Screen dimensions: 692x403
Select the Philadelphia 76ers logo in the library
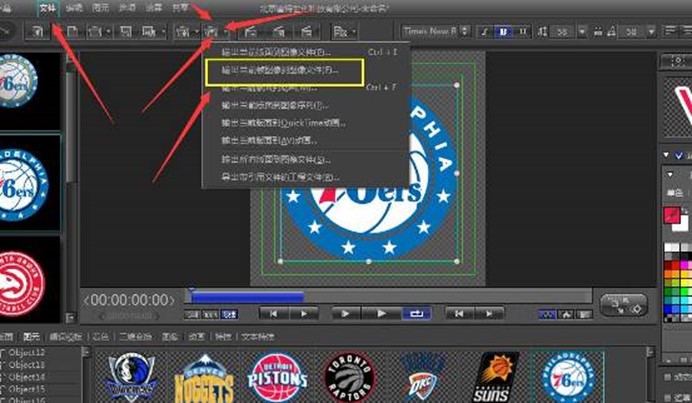click(568, 377)
